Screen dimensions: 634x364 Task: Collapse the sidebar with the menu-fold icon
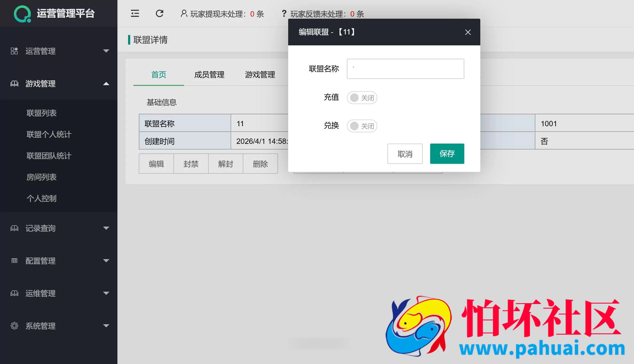coord(135,13)
